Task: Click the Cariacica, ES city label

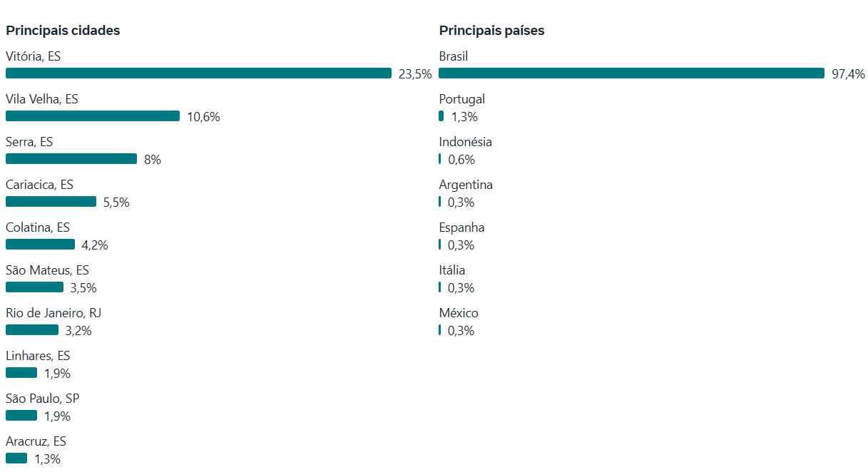Action: click(x=39, y=185)
